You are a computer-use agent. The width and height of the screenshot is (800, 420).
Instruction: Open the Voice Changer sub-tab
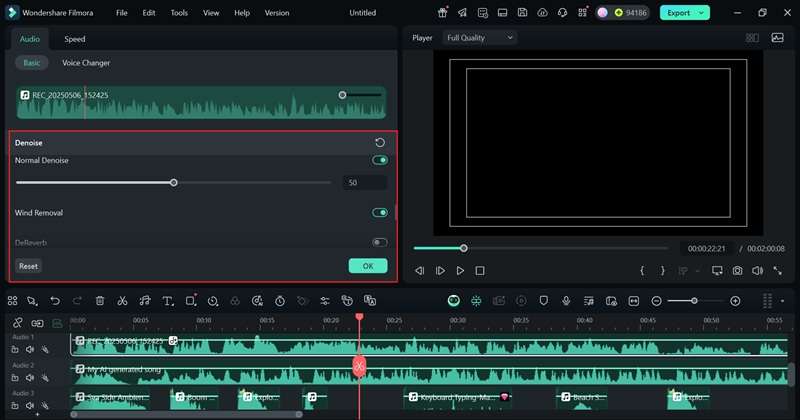pos(86,63)
